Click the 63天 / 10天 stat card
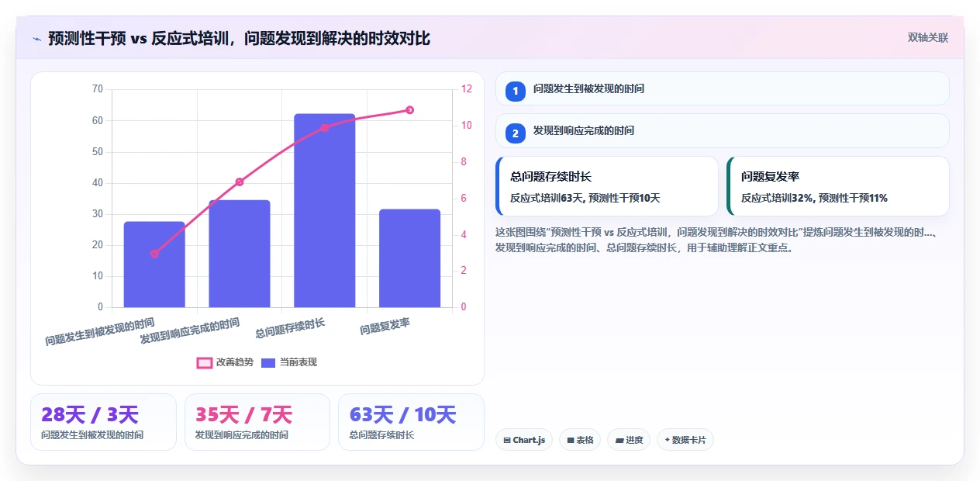Image resolution: width=980 pixels, height=481 pixels. (x=411, y=422)
